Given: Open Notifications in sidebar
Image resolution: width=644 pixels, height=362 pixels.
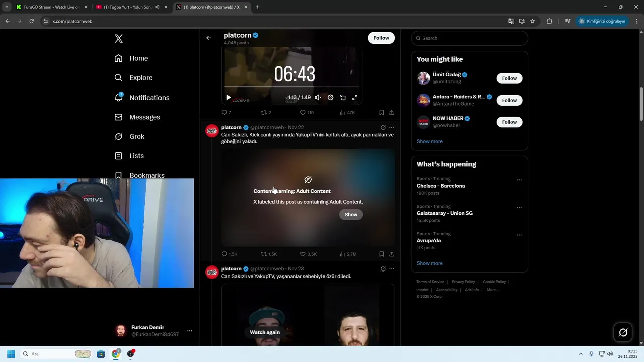Looking at the screenshot, I should 142,98.
